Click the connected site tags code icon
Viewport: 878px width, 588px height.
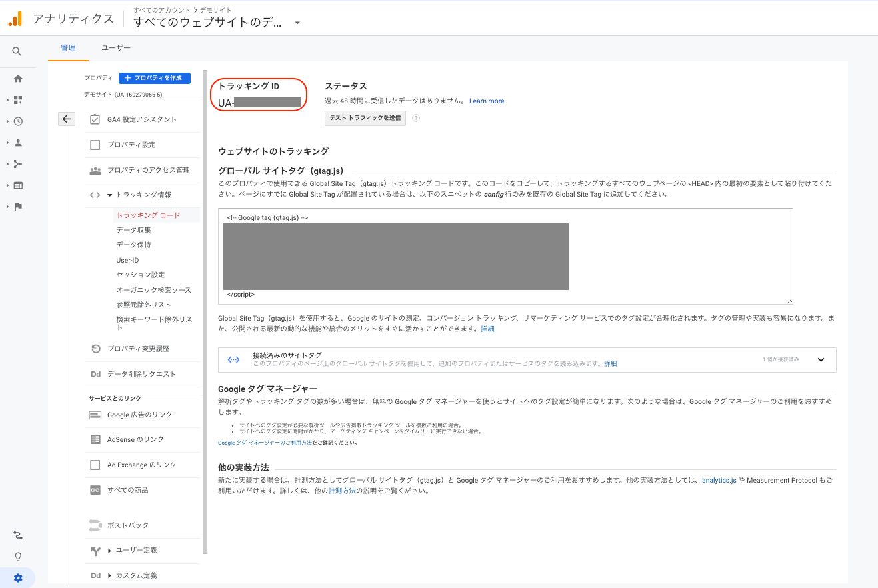pos(233,359)
